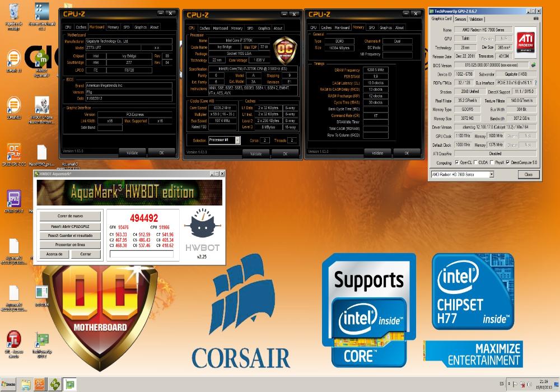560x392 pixels.
Task: Switch to CPU-Z OC taskbar button
Action: click(40, 384)
